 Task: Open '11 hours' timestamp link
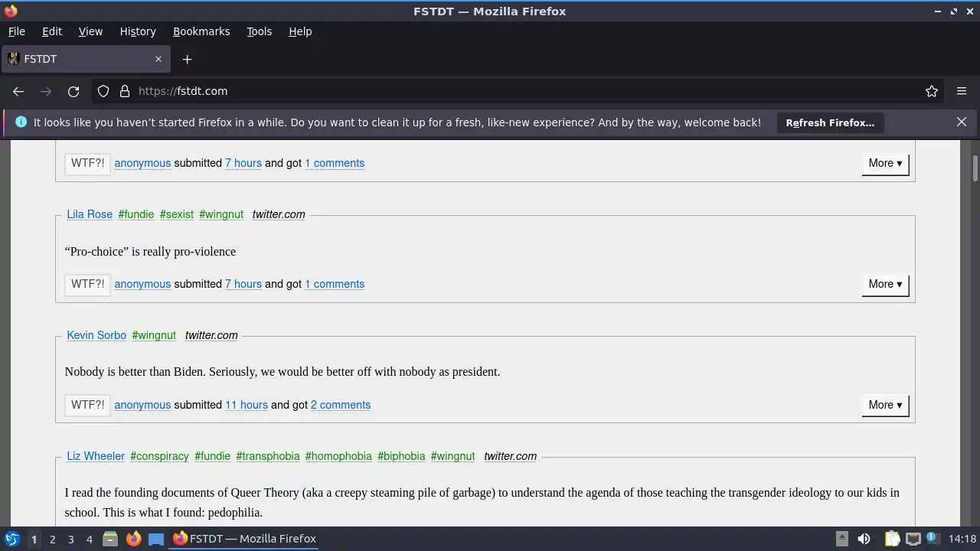[247, 405]
